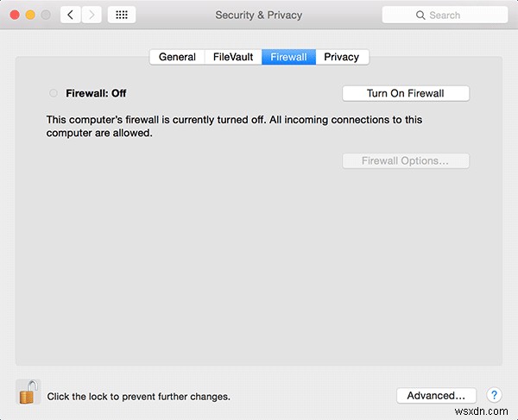Open the Advanced… settings

436,396
